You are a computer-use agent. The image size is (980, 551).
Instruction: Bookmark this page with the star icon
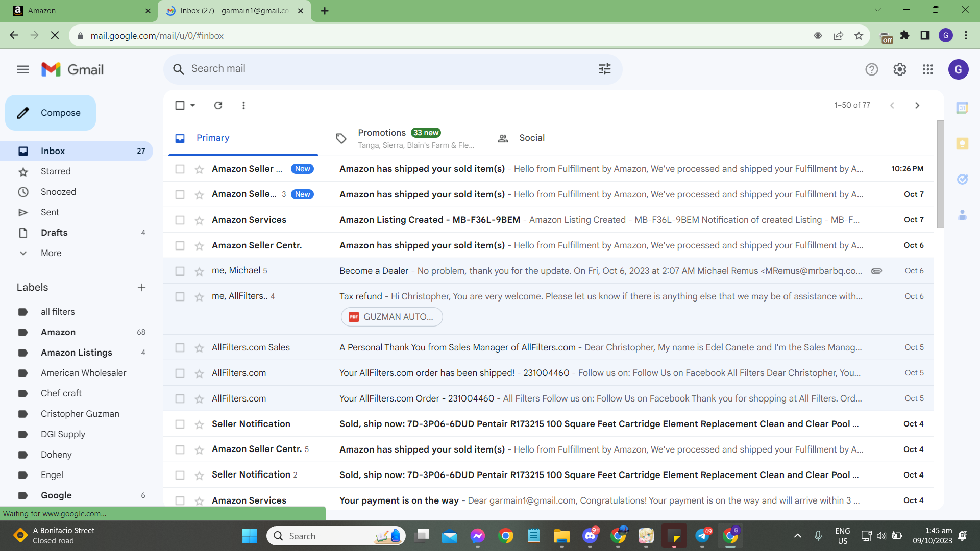859,36
